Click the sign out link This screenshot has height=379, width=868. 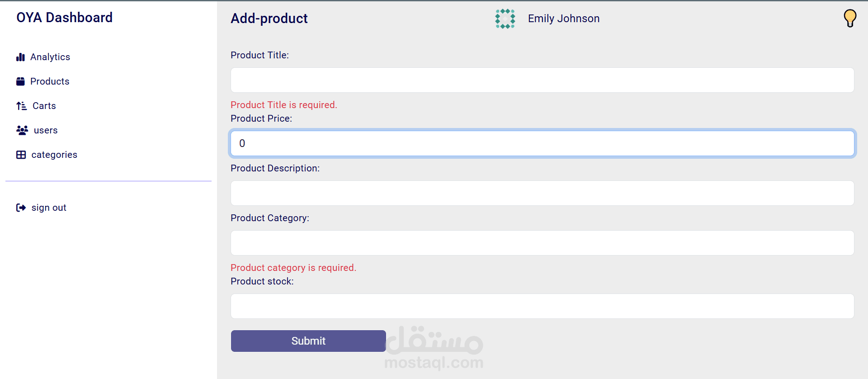coord(49,208)
